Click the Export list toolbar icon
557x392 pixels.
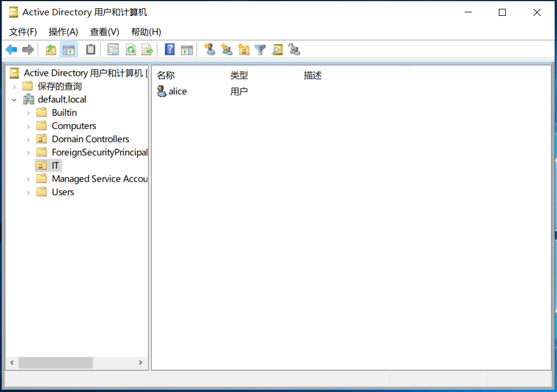pos(147,50)
